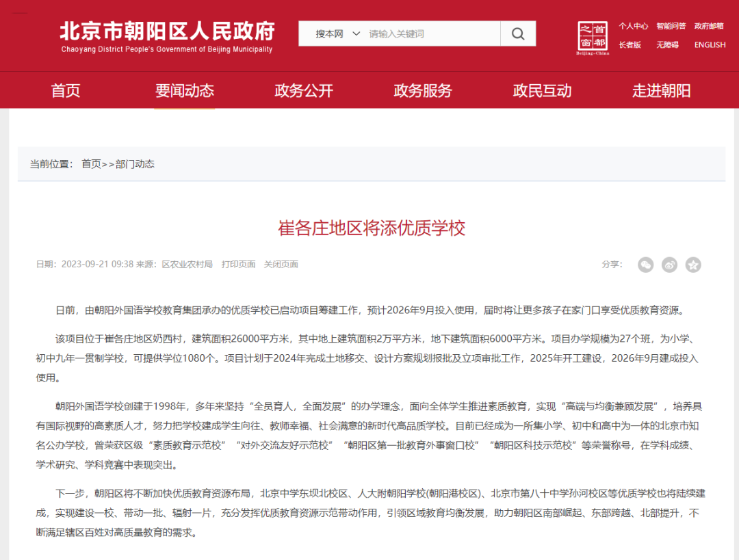Click the star favorites share icon
The width and height of the screenshot is (739, 560).
[692, 265]
